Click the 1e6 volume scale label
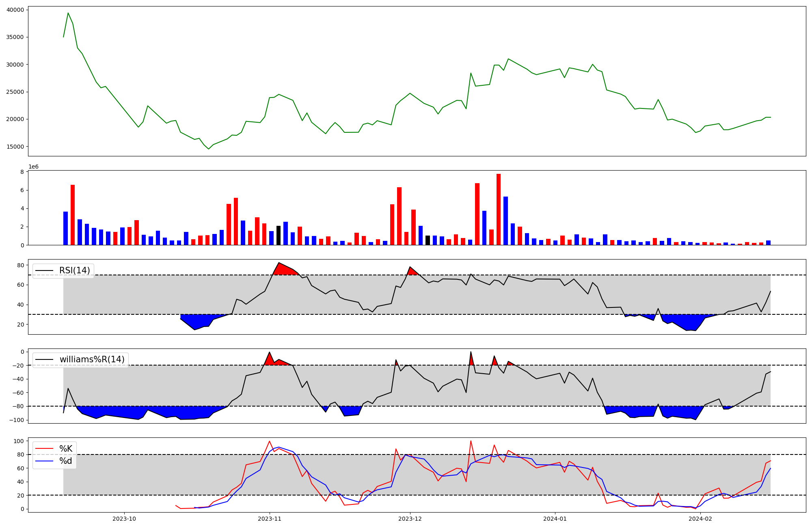The image size is (812, 528). click(x=33, y=167)
